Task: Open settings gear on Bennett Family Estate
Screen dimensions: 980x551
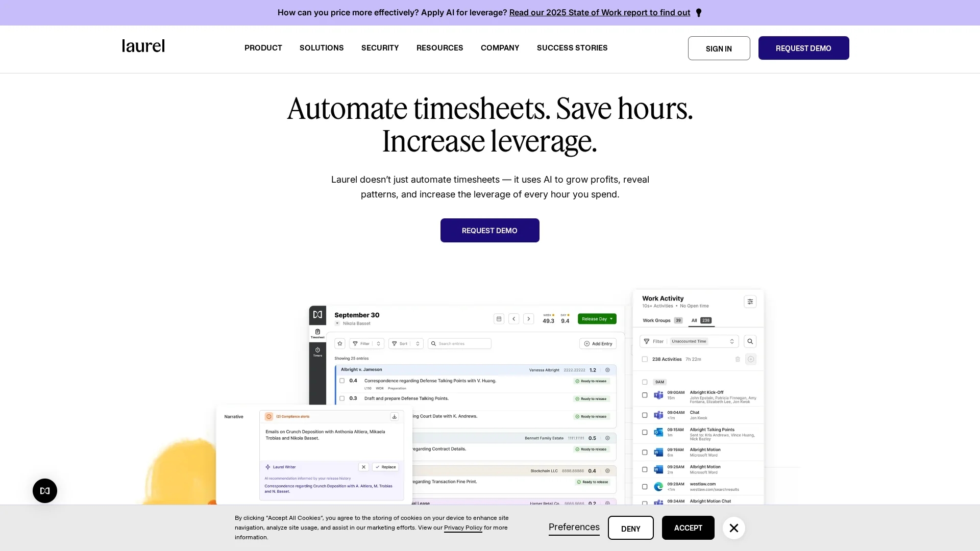Action: pos(607,438)
